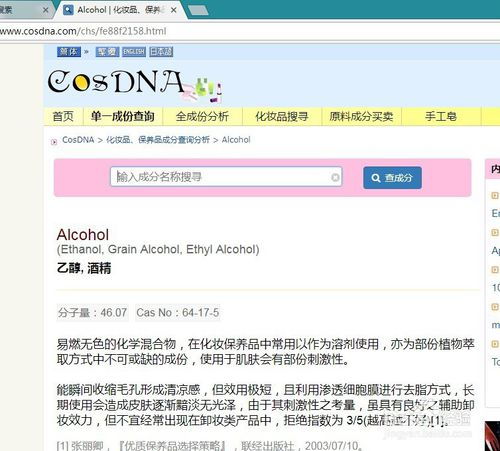Click the 查成分 search button
The image size is (500, 451).
click(392, 178)
